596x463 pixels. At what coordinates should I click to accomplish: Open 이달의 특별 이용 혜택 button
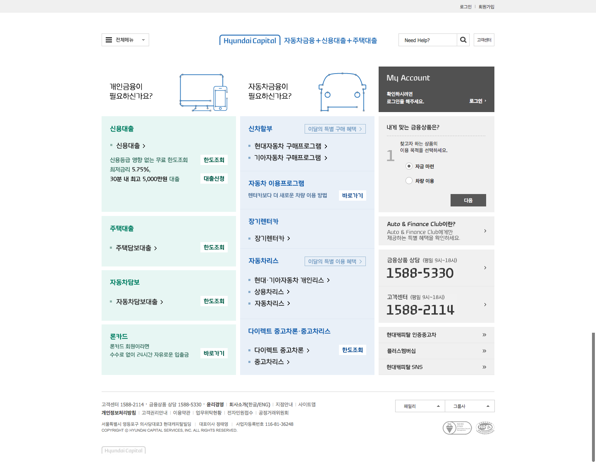point(335,262)
